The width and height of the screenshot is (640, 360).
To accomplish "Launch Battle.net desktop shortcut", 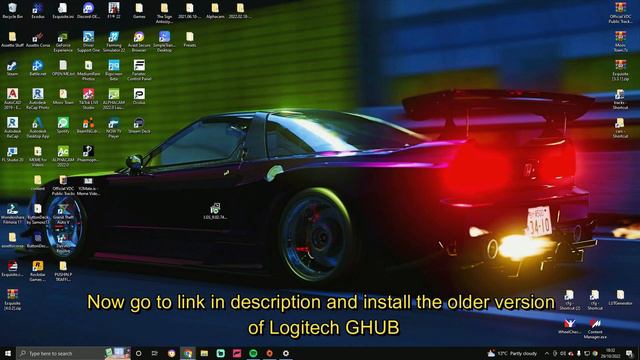I will click(38, 69).
